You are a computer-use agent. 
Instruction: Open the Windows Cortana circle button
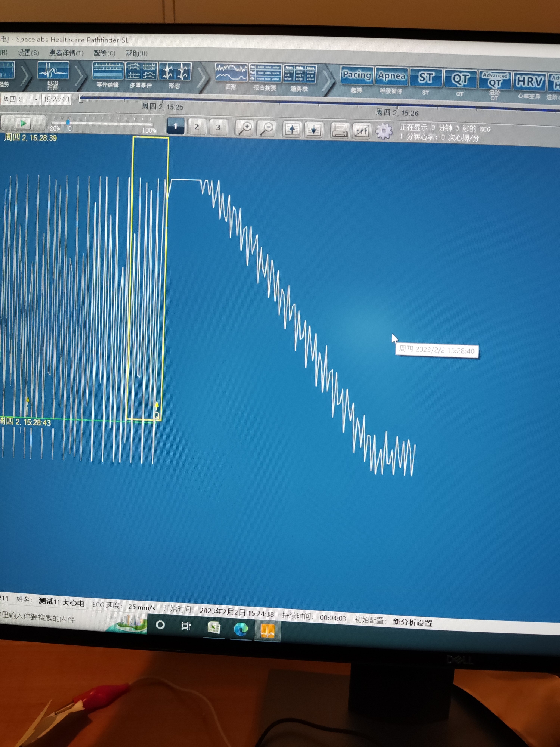160,625
